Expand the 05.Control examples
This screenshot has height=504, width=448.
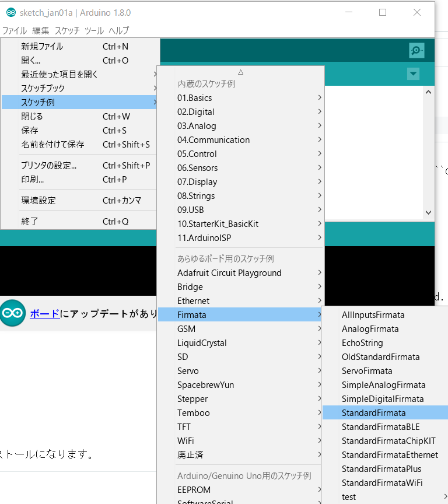240,153
